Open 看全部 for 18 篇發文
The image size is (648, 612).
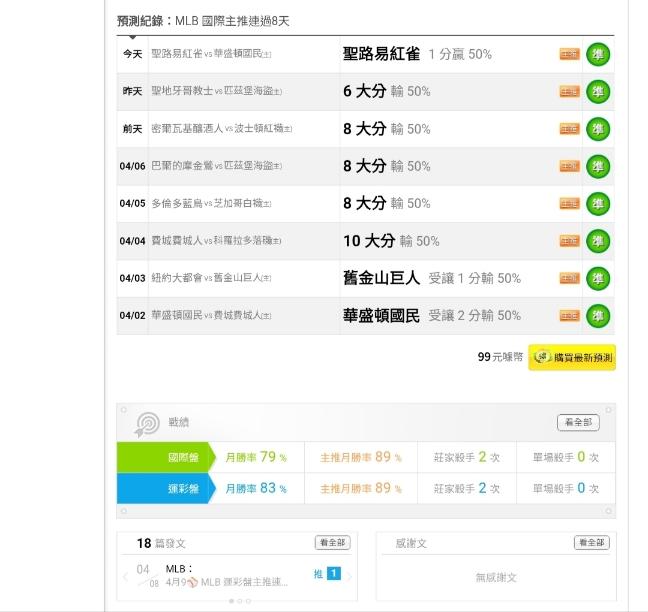pyautogui.click(x=333, y=543)
